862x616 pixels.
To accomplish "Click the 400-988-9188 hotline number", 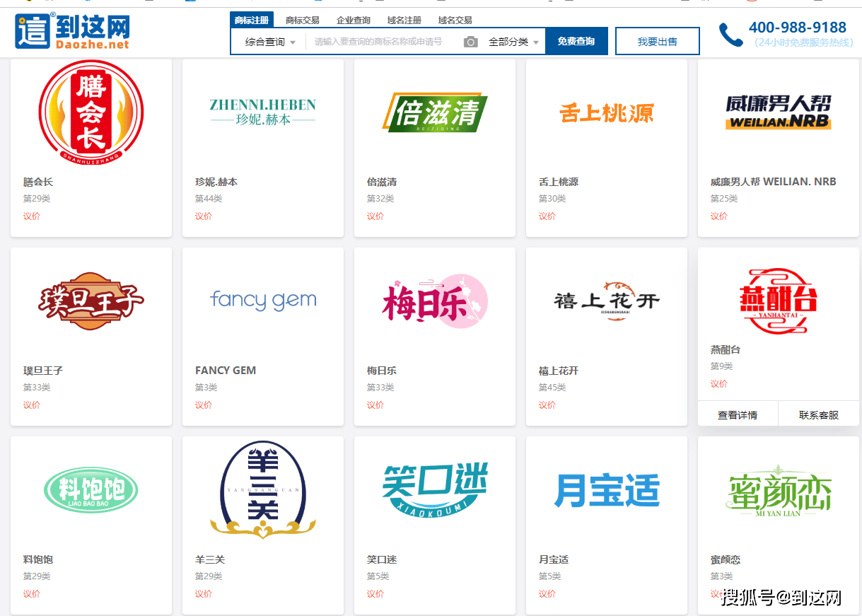I will click(x=798, y=28).
